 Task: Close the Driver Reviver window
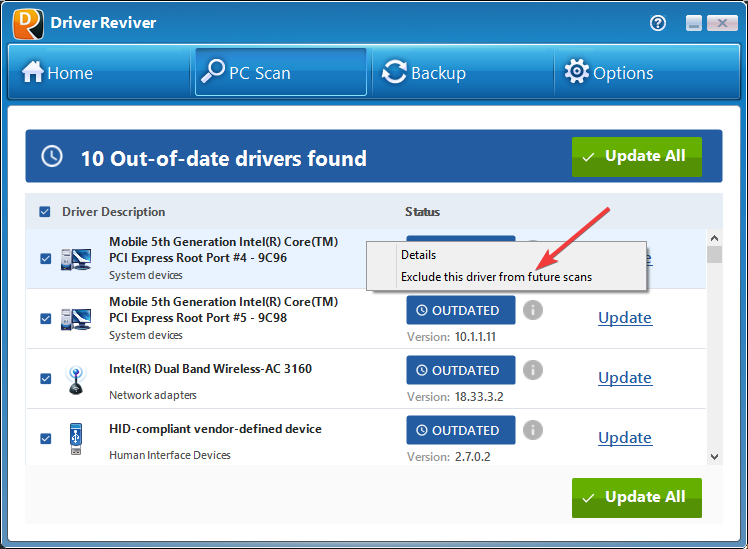(x=722, y=23)
